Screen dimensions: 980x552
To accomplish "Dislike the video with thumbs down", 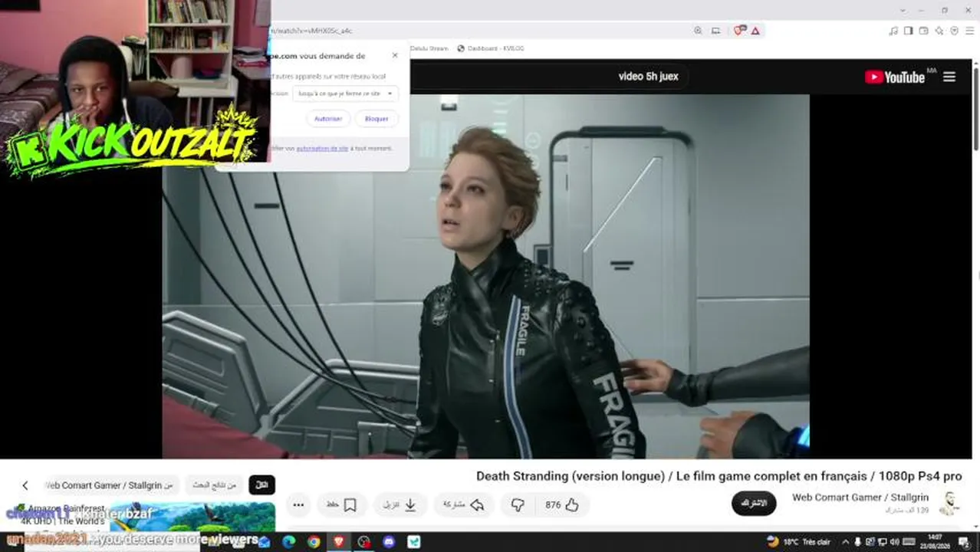I will point(518,504).
